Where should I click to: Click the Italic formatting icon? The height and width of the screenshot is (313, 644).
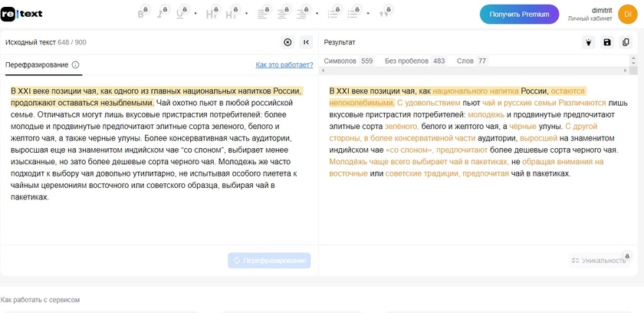click(161, 14)
